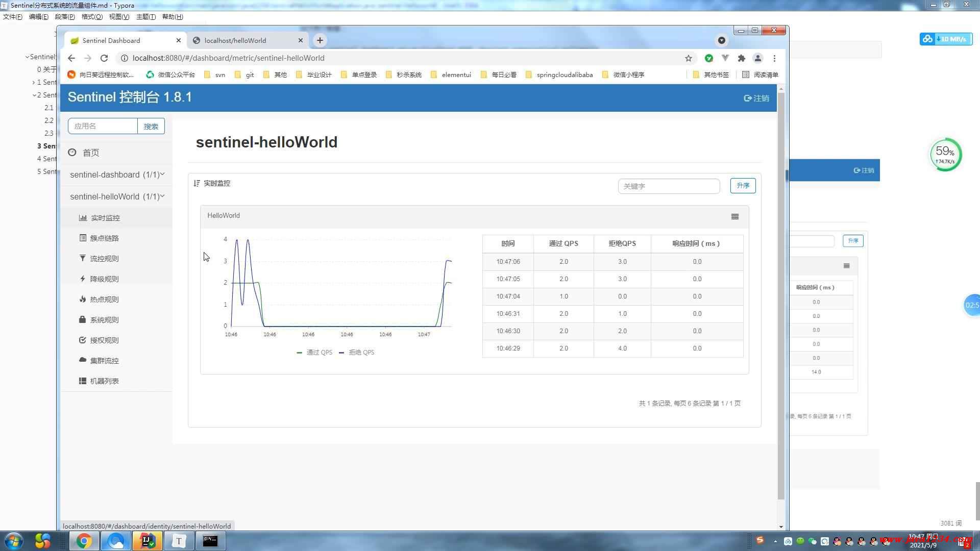Viewport: 980px width, 551px height.
Task: Click the 升序 sort button
Action: [x=743, y=186]
